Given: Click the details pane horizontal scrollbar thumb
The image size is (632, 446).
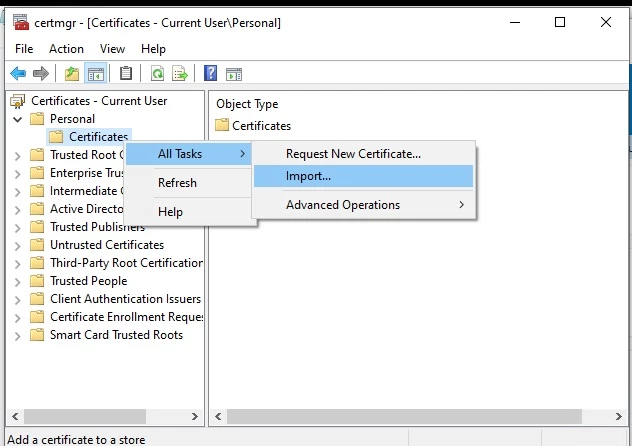Looking at the screenshot, I should pos(404,416).
